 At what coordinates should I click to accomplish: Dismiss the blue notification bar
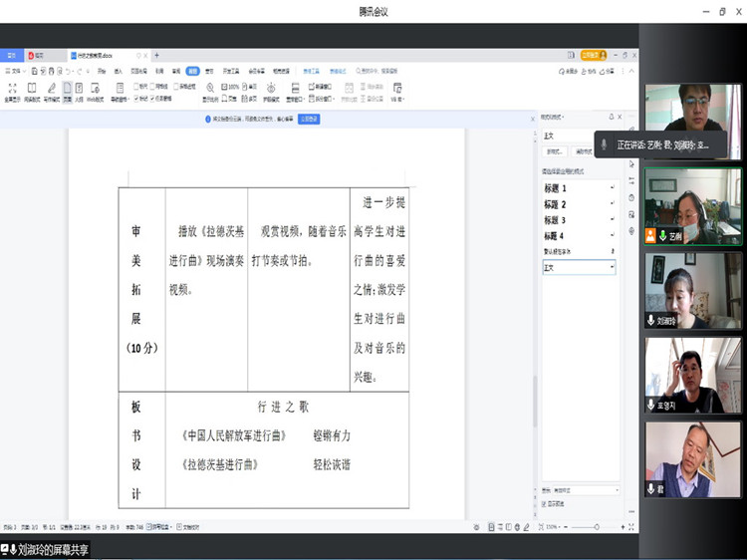coord(533,119)
